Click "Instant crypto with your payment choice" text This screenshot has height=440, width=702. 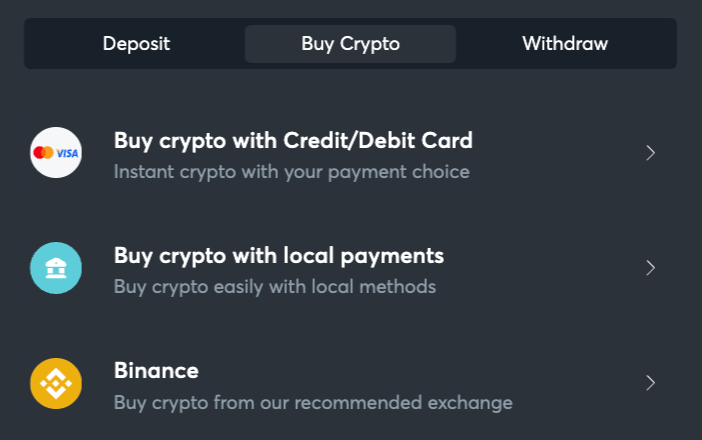click(x=291, y=172)
